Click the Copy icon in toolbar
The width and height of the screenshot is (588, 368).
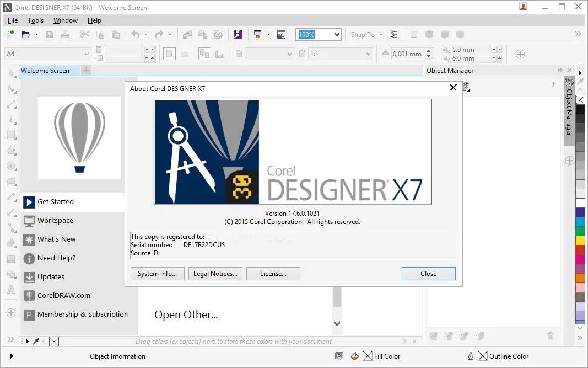(100, 35)
